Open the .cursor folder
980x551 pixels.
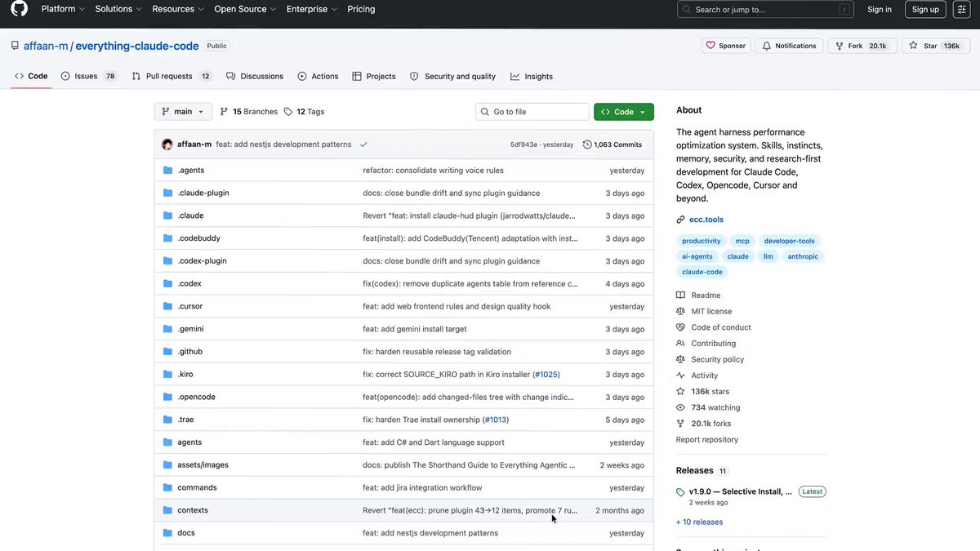(189, 306)
